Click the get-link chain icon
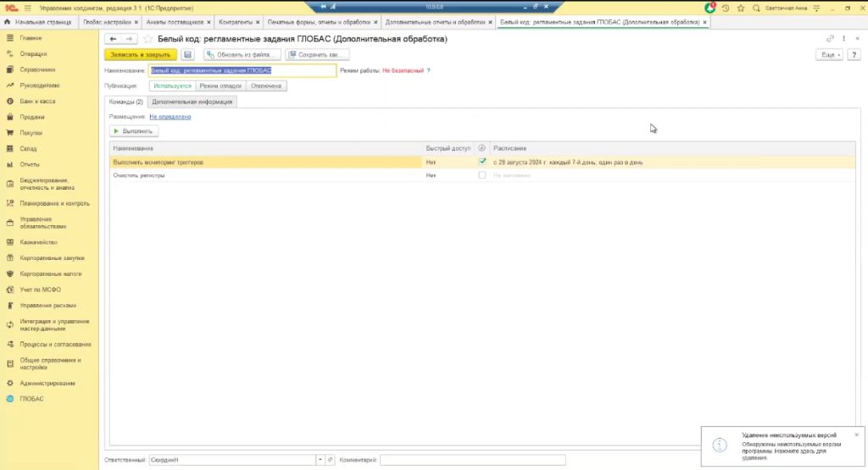The height and width of the screenshot is (470, 868). click(829, 40)
